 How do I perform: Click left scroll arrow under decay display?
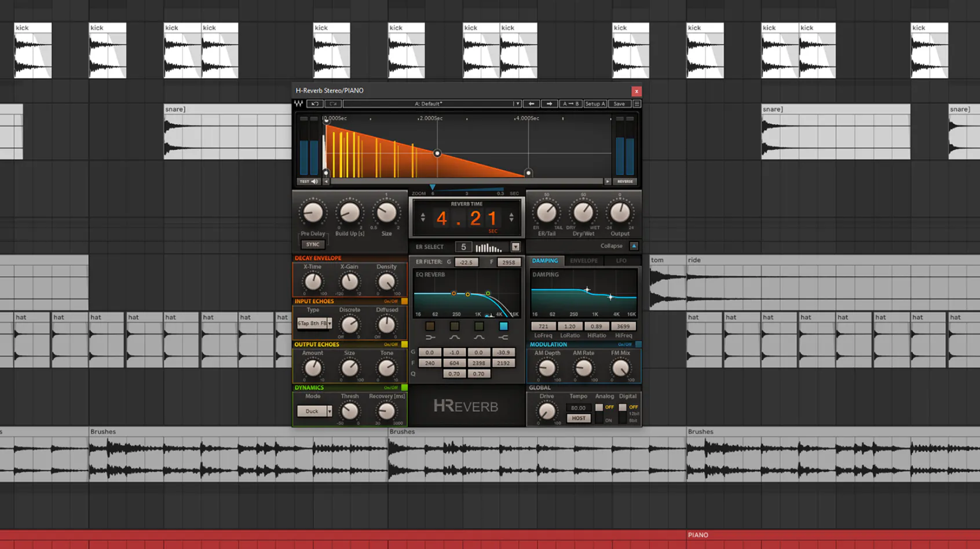(x=326, y=181)
